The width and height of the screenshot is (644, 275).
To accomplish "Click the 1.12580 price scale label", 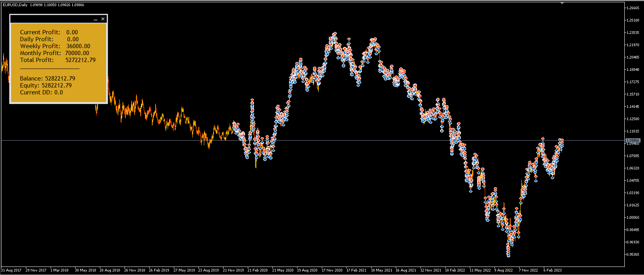I will [633, 119].
